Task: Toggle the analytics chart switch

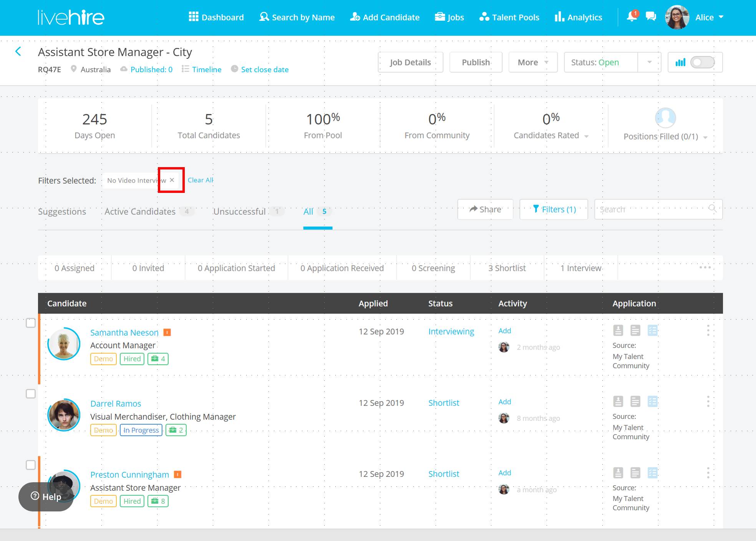Action: (x=702, y=62)
